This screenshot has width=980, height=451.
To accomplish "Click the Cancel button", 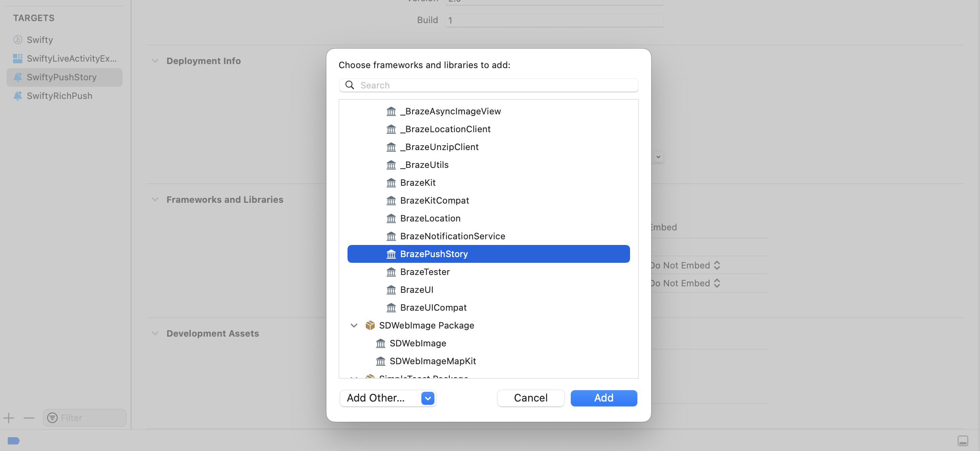I will point(531,398).
